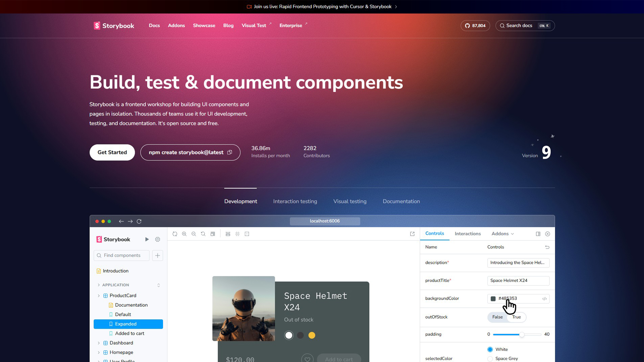Select the Development tab
The image size is (644, 362).
(240, 201)
